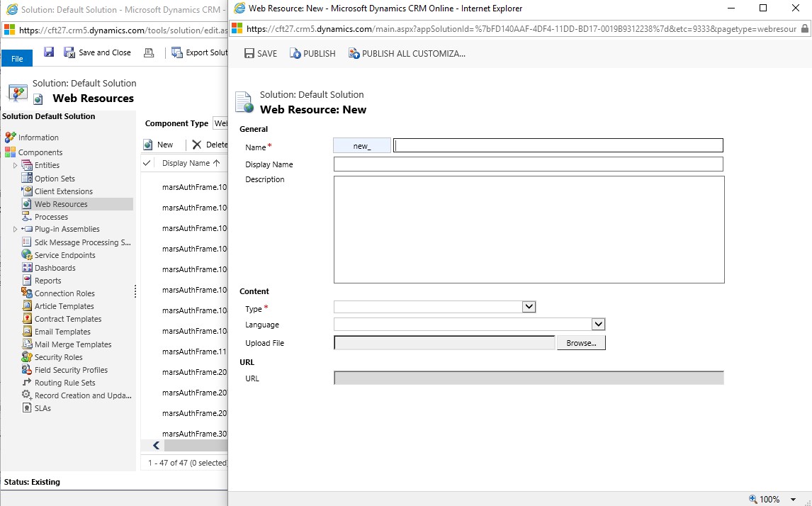
Task: Click the Delete X icon in grid toolbar
Action: pos(197,145)
